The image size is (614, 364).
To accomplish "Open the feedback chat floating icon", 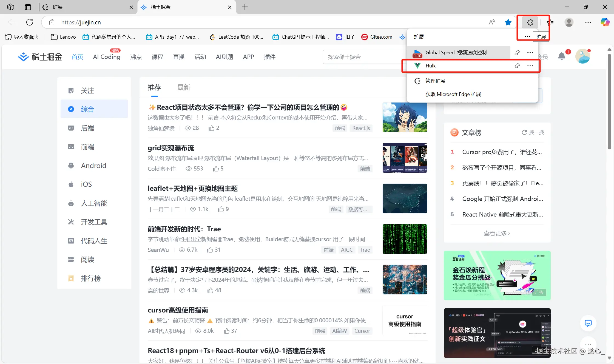I will tap(588, 323).
